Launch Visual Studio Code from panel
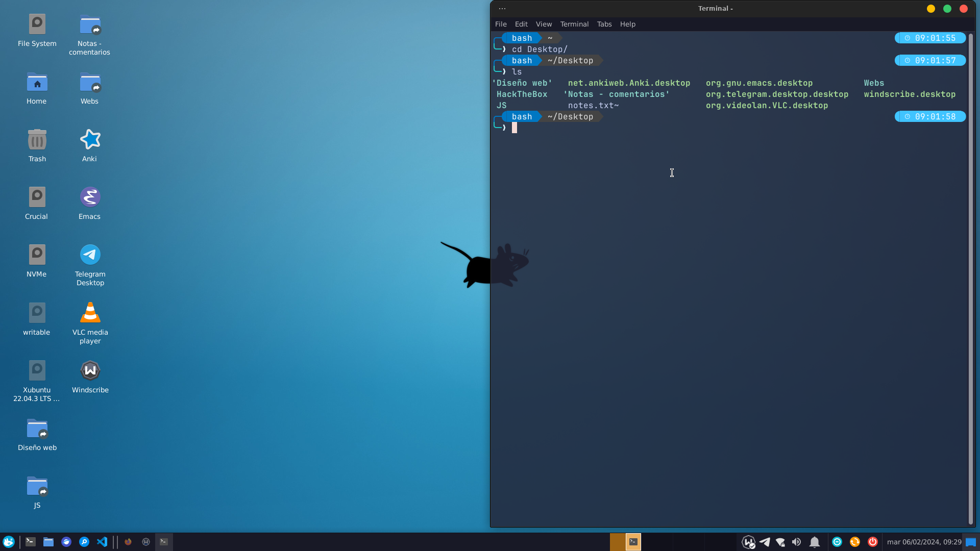This screenshot has width=980, height=551. coord(102,542)
